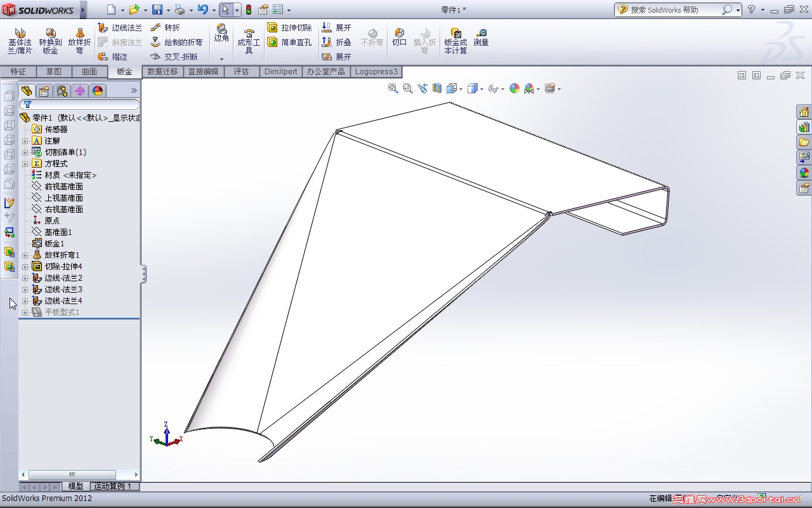This screenshot has width=812, height=508.
Task: Open the SolidWorks Resources task pane
Action: [804, 112]
